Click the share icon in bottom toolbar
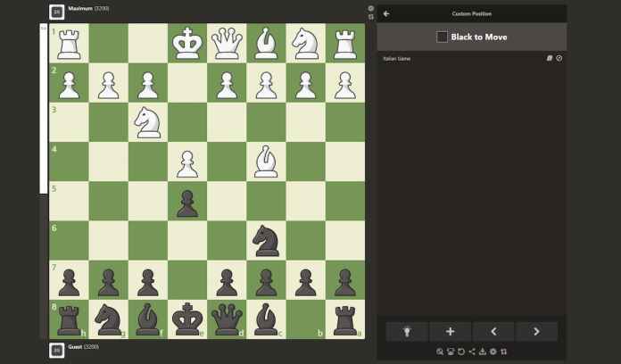The image size is (621, 364). [472, 352]
